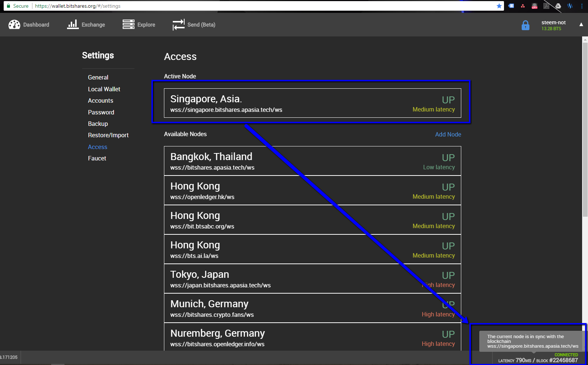Select the Hong Kong openledger.hk node
The image size is (588, 365).
(312, 190)
